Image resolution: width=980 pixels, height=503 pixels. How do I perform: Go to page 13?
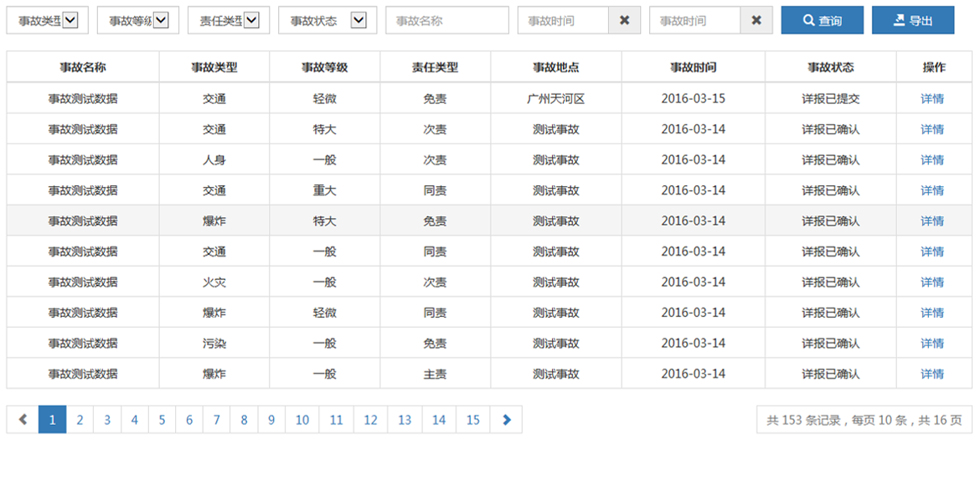[405, 419]
